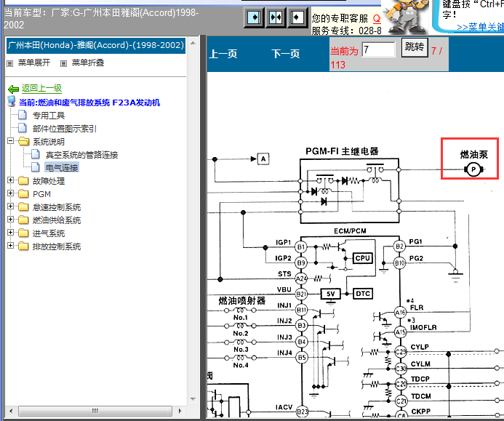504x421 pixels.
Task: Click the horizontal scrollbar left arrow
Action: coord(11,411)
